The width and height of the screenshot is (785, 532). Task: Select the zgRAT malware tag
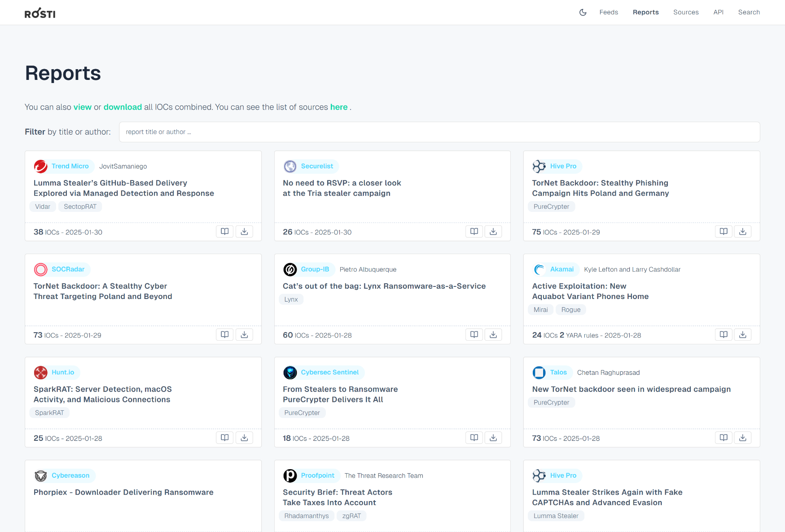tap(351, 516)
